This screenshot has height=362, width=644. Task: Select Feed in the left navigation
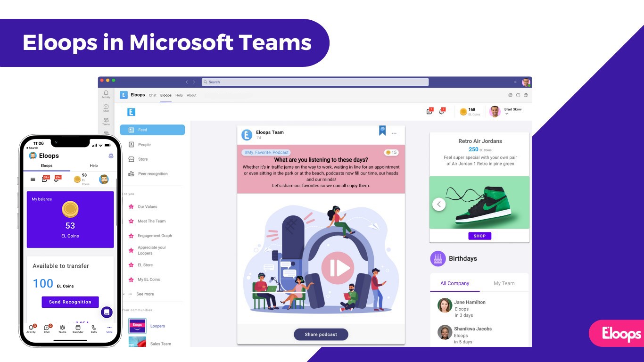[x=152, y=130]
